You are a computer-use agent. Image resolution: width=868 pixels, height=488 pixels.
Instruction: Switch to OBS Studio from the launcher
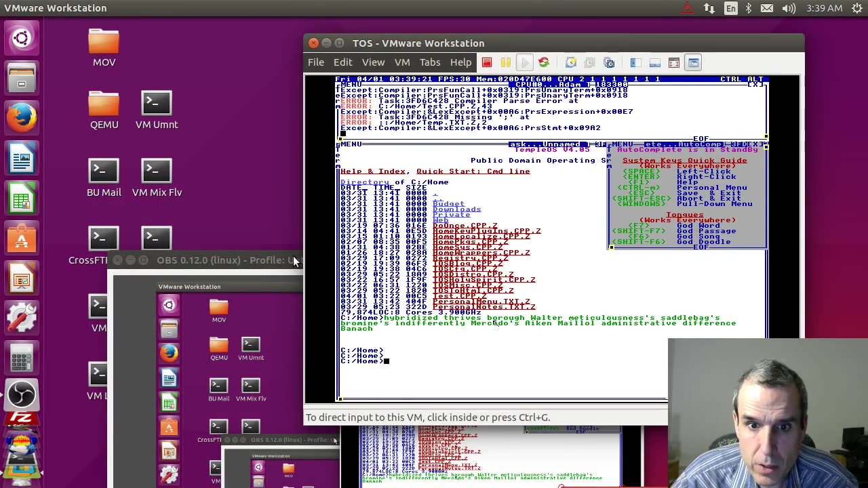21,396
